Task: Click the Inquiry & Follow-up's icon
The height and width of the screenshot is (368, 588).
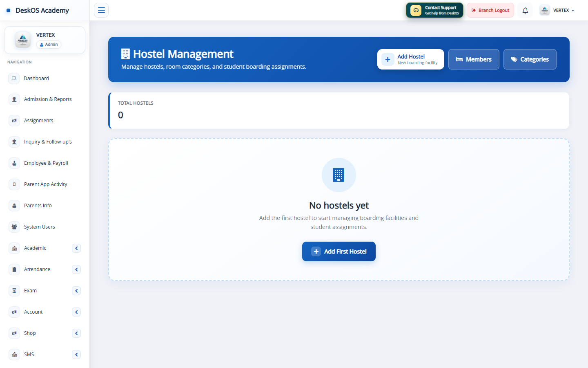Action: click(14, 142)
